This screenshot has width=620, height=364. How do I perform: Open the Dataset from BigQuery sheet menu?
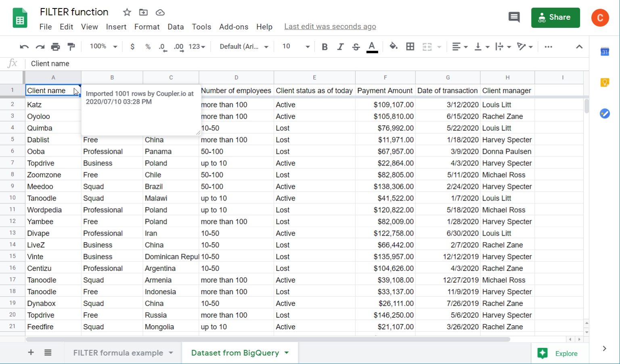[x=287, y=353]
